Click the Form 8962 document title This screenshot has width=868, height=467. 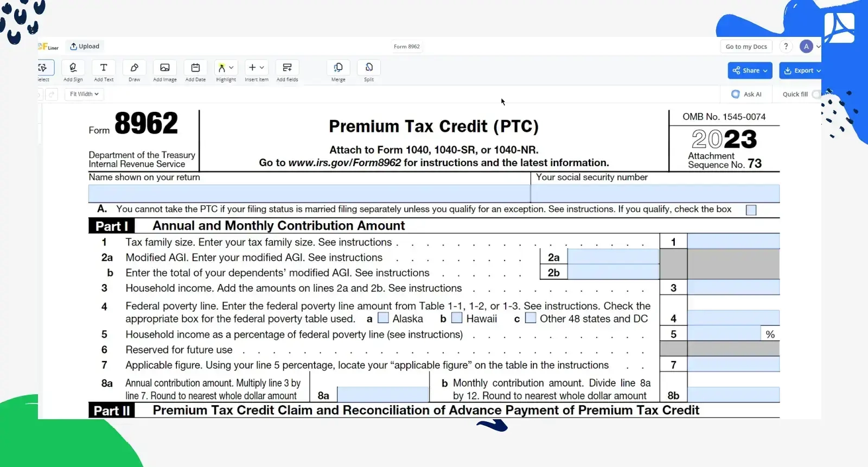click(407, 47)
